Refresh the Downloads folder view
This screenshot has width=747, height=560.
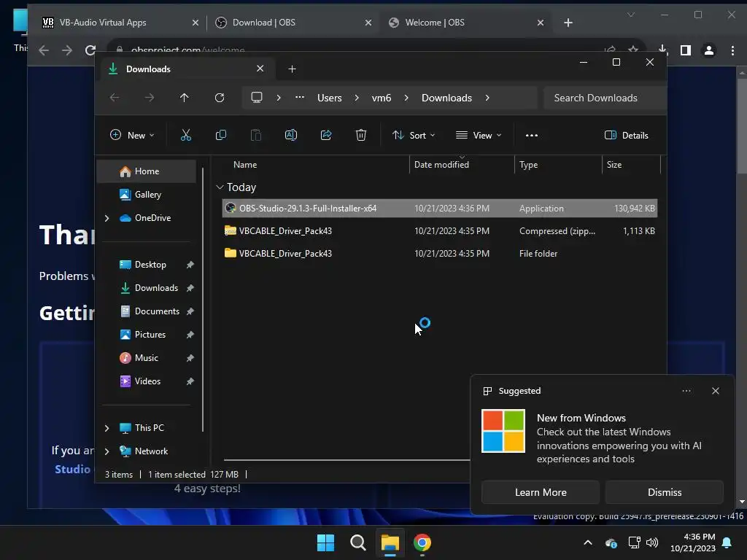[x=219, y=98]
